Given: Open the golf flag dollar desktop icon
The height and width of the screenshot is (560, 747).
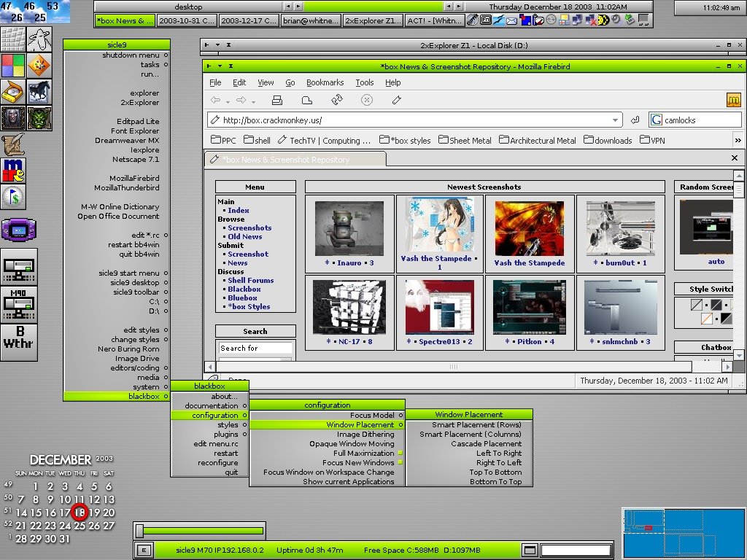Looking at the screenshot, I should click(x=13, y=197).
